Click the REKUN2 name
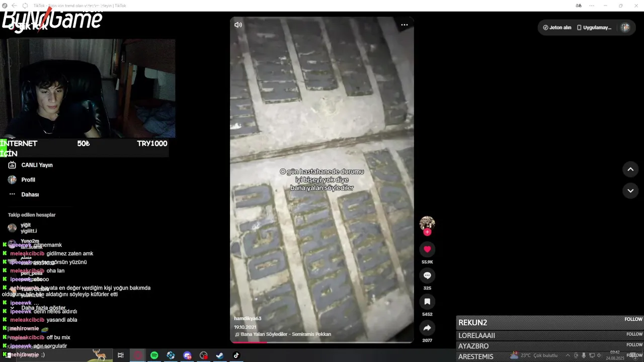 coord(472,323)
